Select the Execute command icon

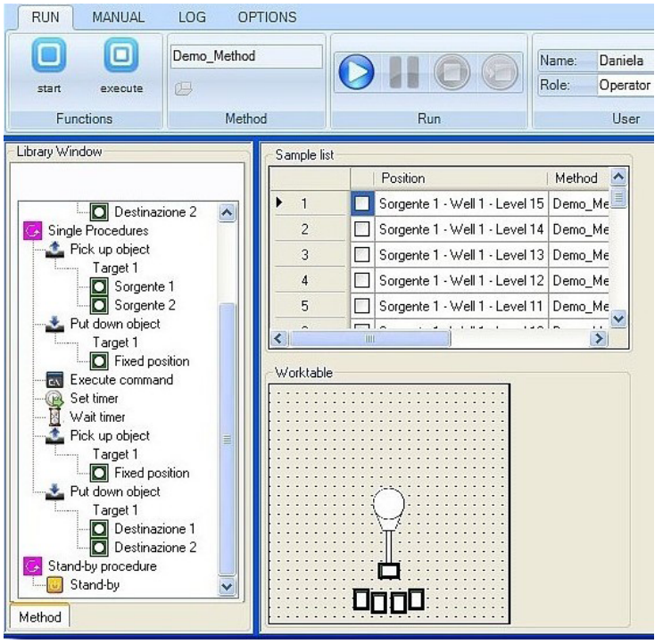click(55, 380)
